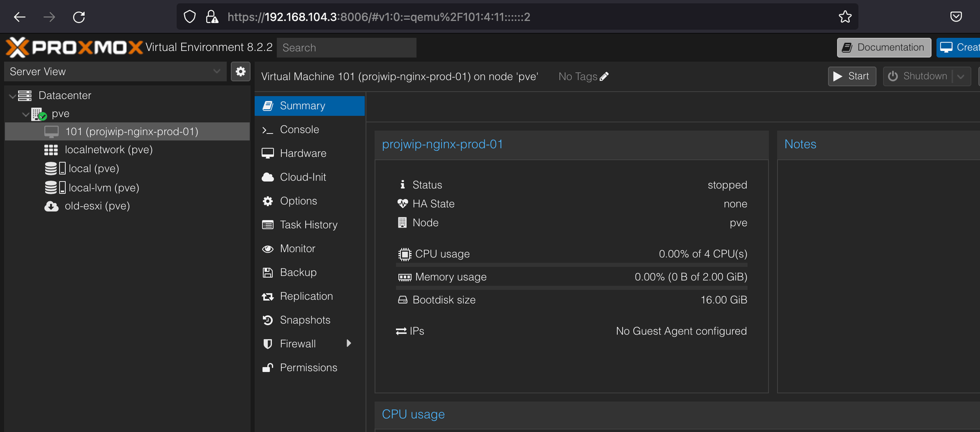The height and width of the screenshot is (432, 980).
Task: Click the Node building icon
Action: (x=402, y=223)
